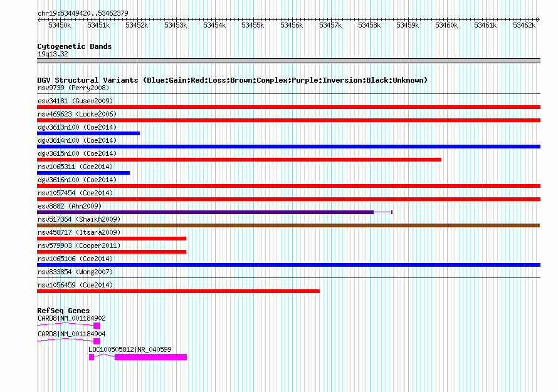
Task: Click the 53451k ruler tick label
Action: click(x=98, y=25)
